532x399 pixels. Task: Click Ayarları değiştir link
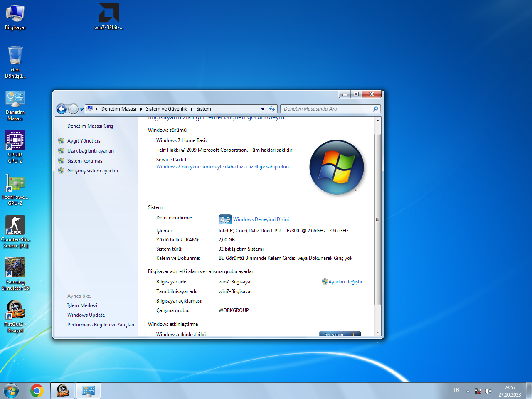(345, 282)
